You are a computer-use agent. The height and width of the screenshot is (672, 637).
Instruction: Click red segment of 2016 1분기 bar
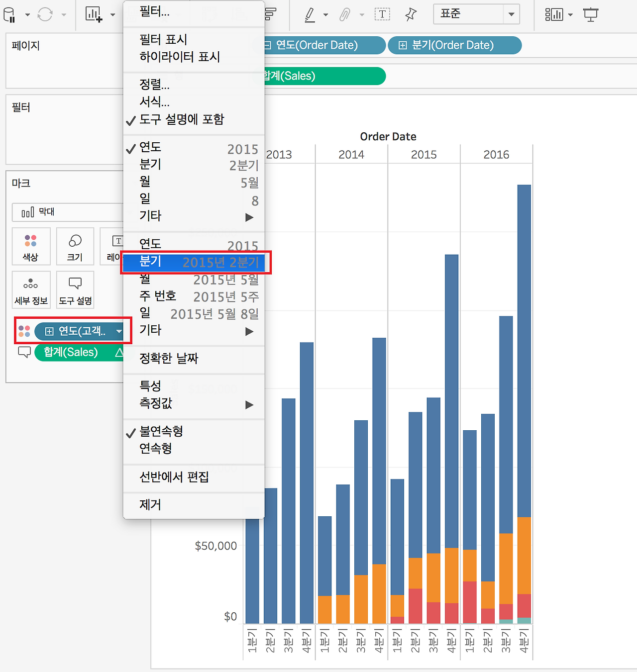coord(470,602)
